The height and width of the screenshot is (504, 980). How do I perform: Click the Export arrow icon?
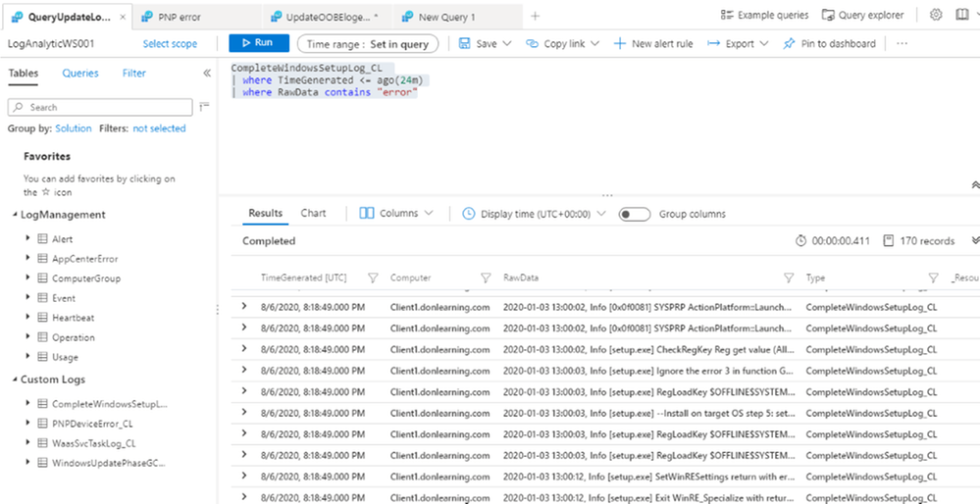click(713, 44)
